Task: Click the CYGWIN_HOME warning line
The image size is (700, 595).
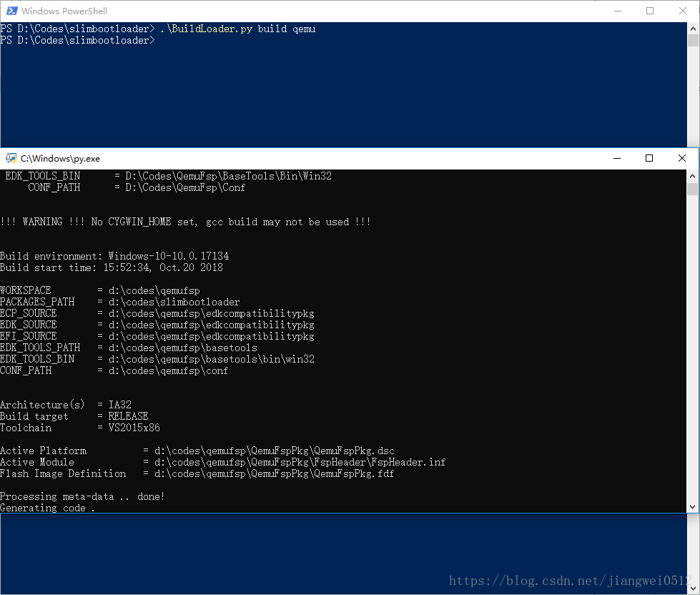Action: 185,222
